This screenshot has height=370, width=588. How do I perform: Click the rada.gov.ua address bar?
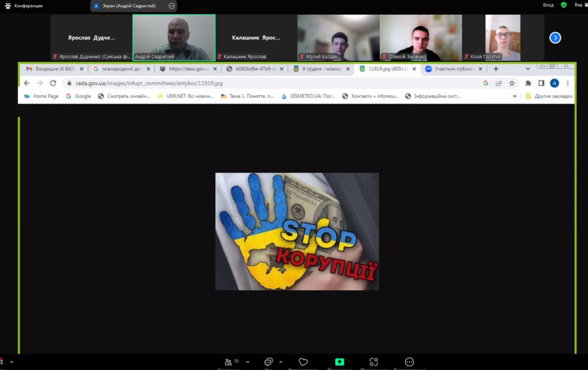[x=274, y=83]
